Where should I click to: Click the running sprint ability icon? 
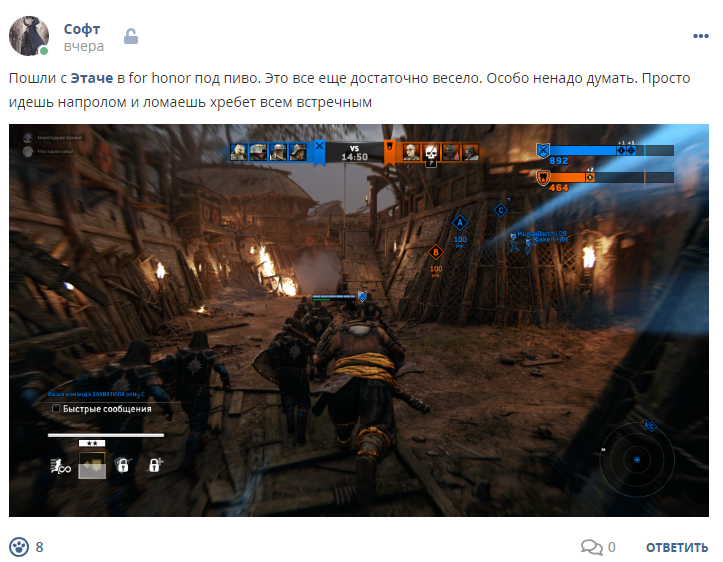point(61,466)
